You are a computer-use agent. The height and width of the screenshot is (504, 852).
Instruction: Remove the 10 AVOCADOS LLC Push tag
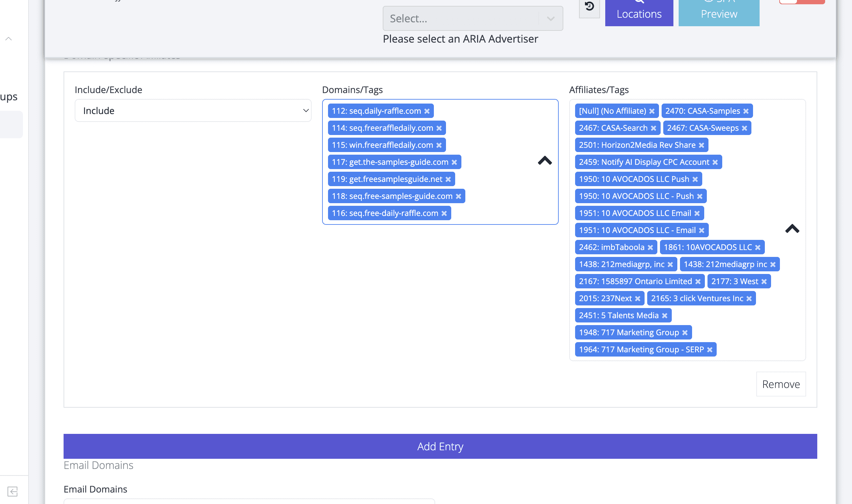(695, 179)
